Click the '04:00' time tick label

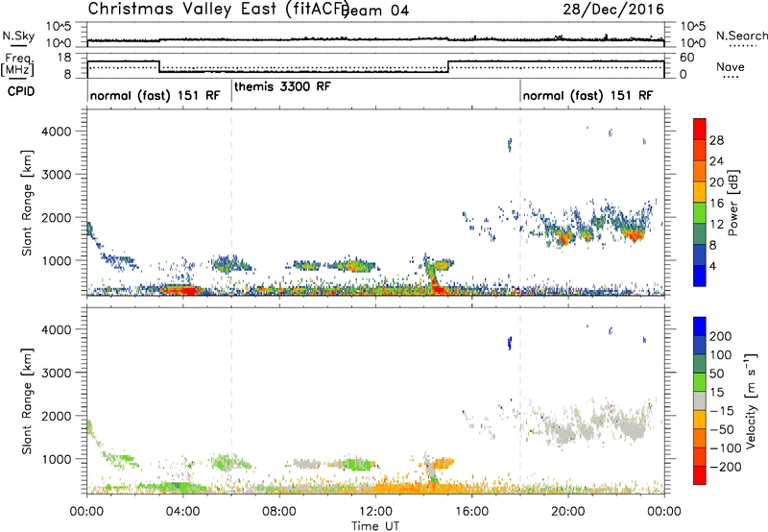(182, 512)
